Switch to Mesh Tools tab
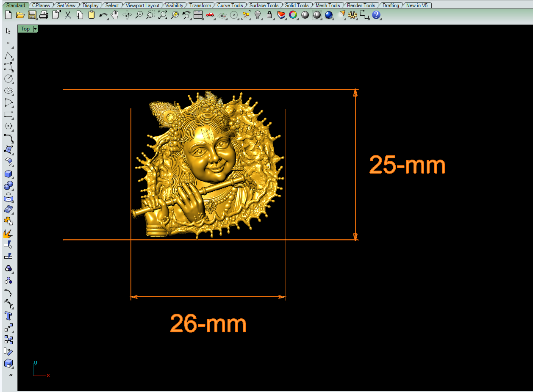This screenshot has width=533, height=392. coord(328,6)
